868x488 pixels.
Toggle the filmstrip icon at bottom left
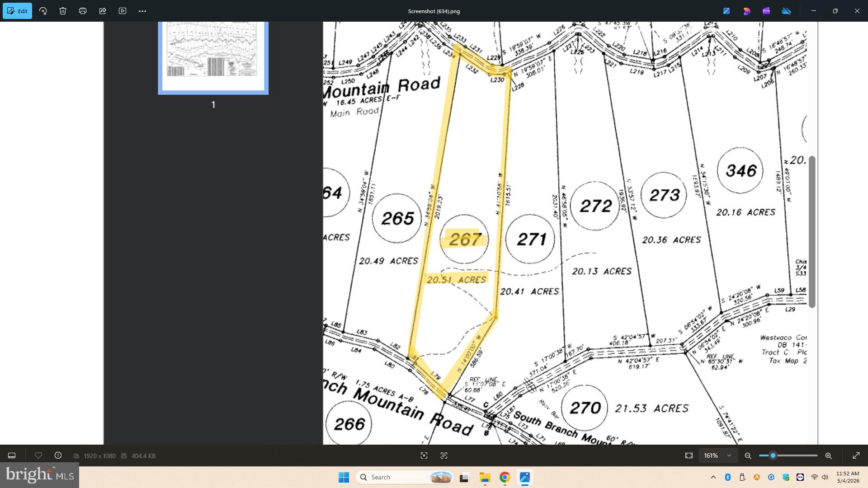tap(12, 455)
